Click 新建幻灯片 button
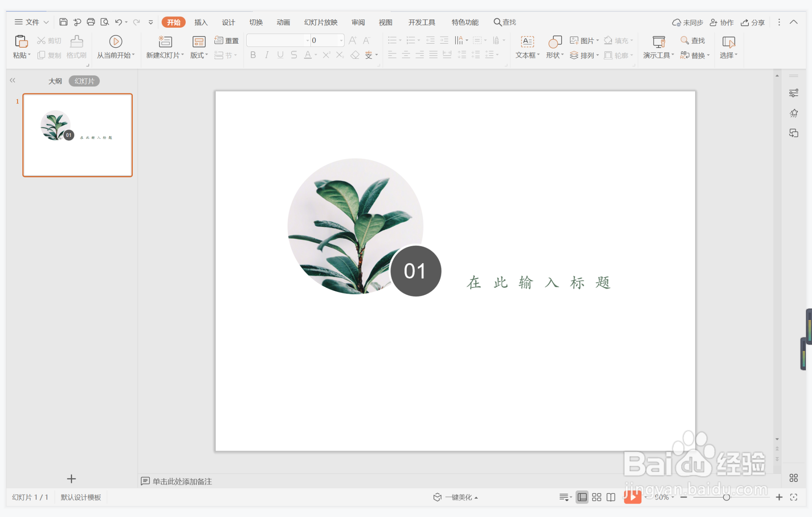 pyautogui.click(x=165, y=42)
